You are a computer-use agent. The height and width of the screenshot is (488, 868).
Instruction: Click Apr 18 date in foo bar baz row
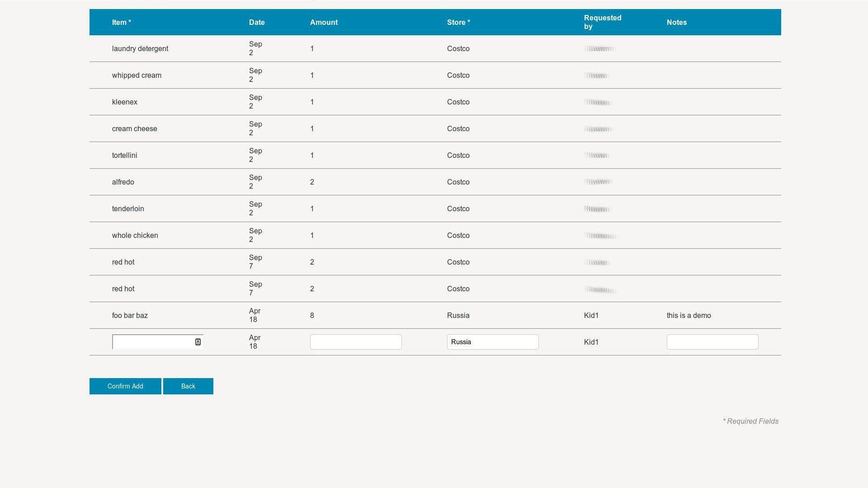(255, 315)
